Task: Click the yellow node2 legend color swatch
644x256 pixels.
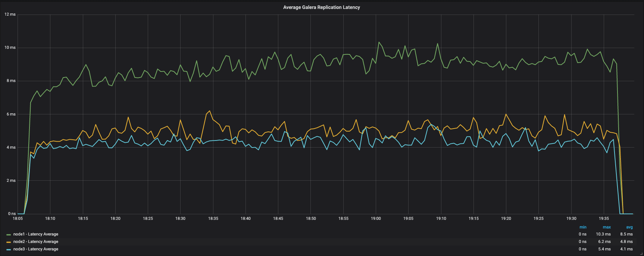Action: click(x=9, y=242)
